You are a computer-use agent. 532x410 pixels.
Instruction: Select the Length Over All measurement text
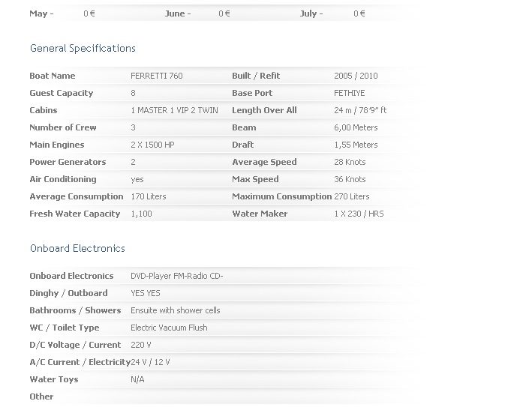[x=360, y=110]
